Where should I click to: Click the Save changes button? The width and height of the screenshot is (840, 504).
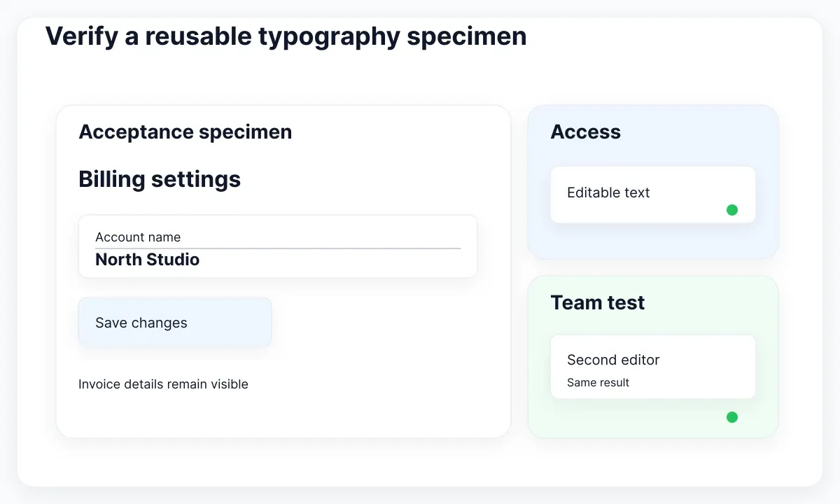pos(175,322)
